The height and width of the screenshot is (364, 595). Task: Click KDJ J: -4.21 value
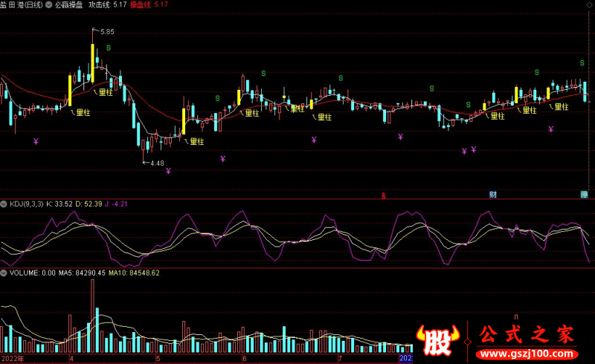(116, 204)
